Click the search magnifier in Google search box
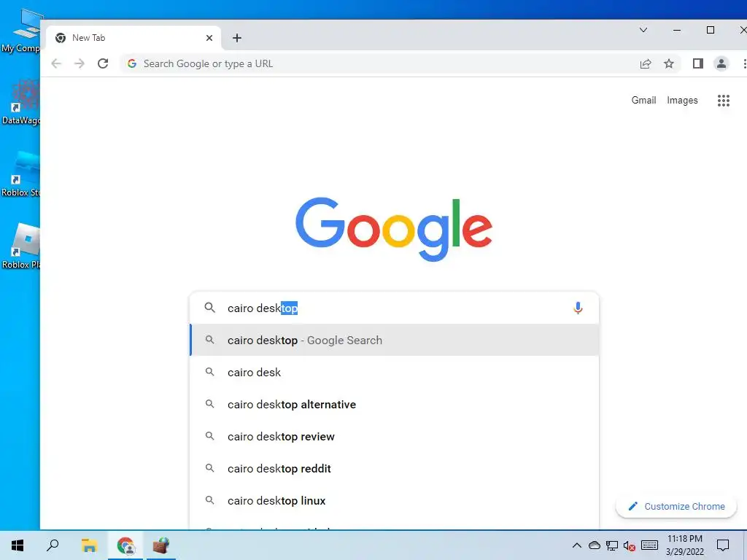The height and width of the screenshot is (560, 747). (x=209, y=308)
